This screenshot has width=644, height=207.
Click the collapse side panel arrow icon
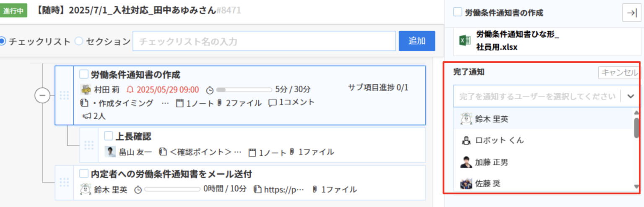[632, 13]
